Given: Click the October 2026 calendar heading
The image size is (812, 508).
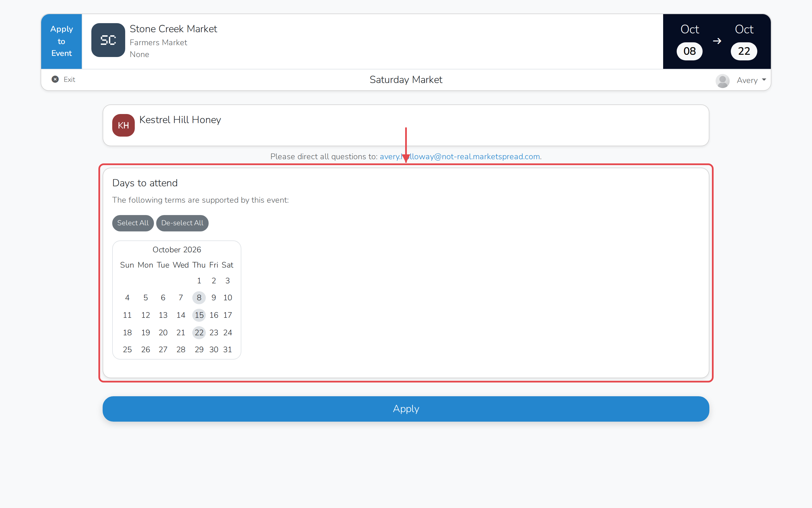Looking at the screenshot, I should pos(177,250).
